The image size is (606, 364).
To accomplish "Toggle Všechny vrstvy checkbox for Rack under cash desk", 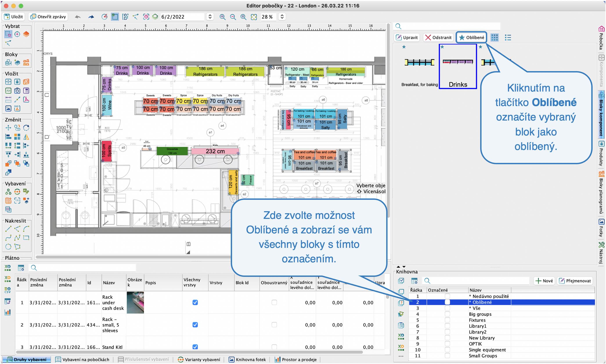I will click(195, 303).
